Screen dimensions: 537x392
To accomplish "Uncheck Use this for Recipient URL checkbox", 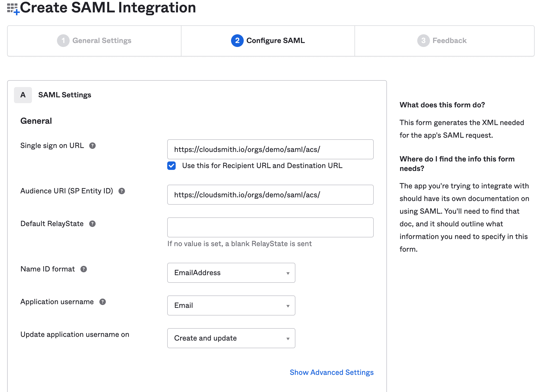I will coord(171,166).
